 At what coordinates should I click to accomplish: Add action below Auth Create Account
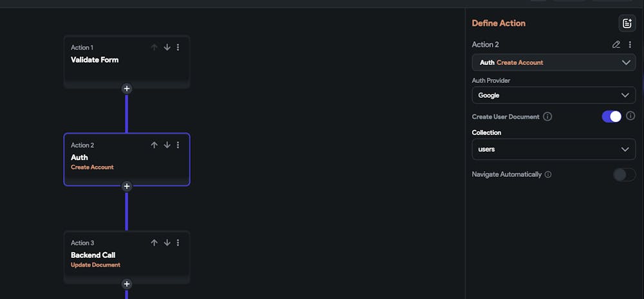point(126,186)
